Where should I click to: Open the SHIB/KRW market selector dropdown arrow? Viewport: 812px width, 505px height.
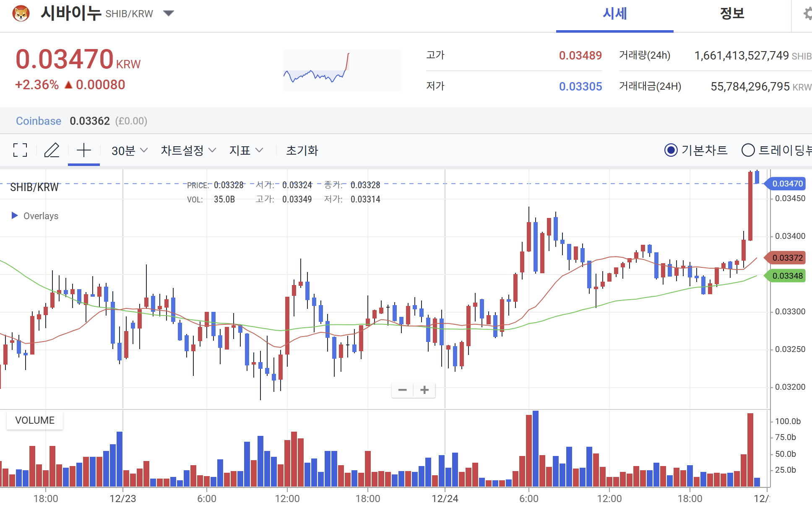[x=169, y=13]
